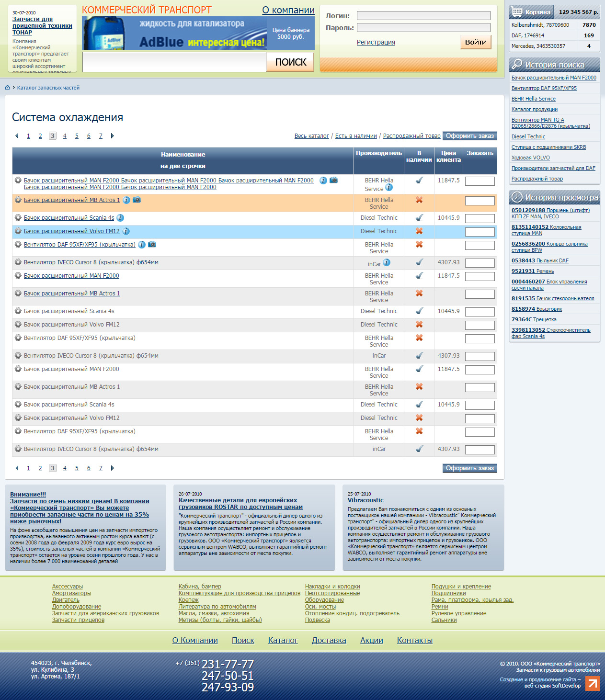Click order quantity field in blue Volvo FM12 row
605x700 pixels.
[479, 232]
